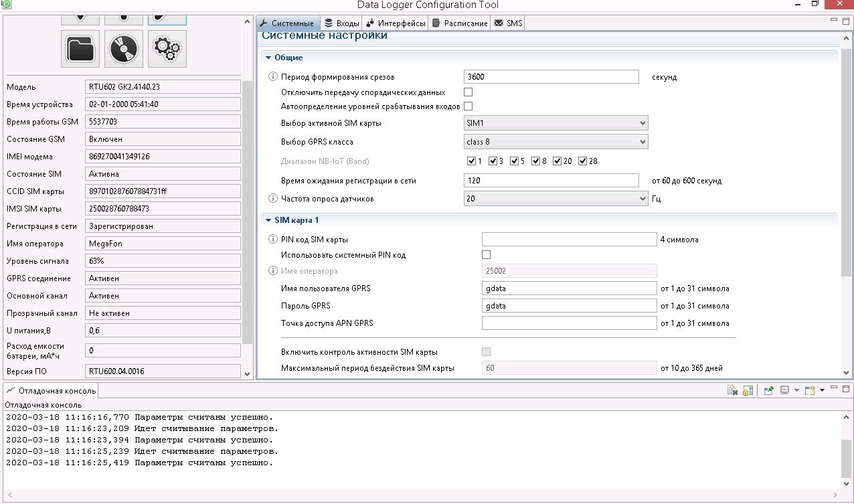The height and width of the screenshot is (504, 854).
Task: Click the IMEI модема value 869270041349126
Action: (163, 157)
